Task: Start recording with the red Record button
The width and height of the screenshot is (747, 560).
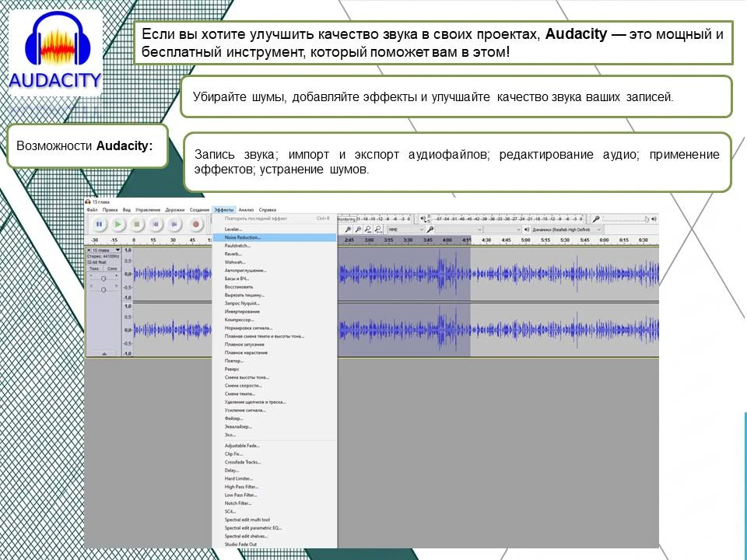Action: [x=195, y=224]
